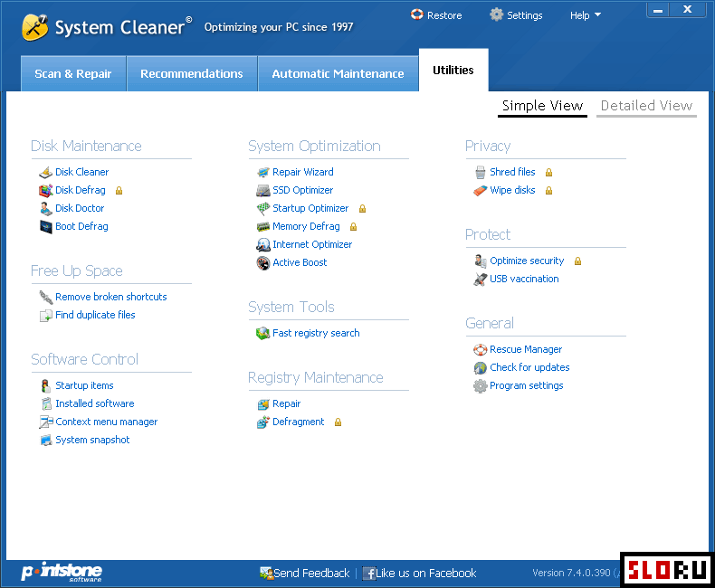
Task: Switch to Detailed View
Action: point(646,106)
